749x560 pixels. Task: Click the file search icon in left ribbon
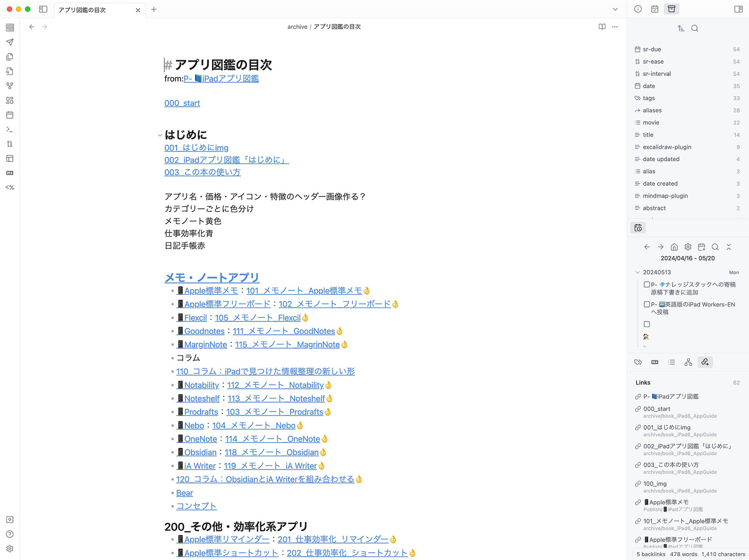[10, 71]
